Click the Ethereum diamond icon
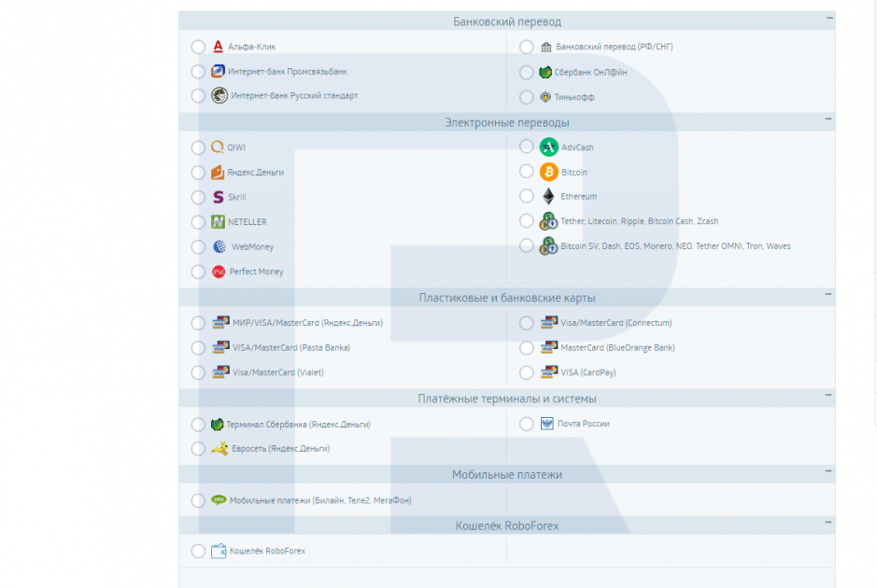The width and height of the screenshot is (877, 588). pyautogui.click(x=548, y=196)
